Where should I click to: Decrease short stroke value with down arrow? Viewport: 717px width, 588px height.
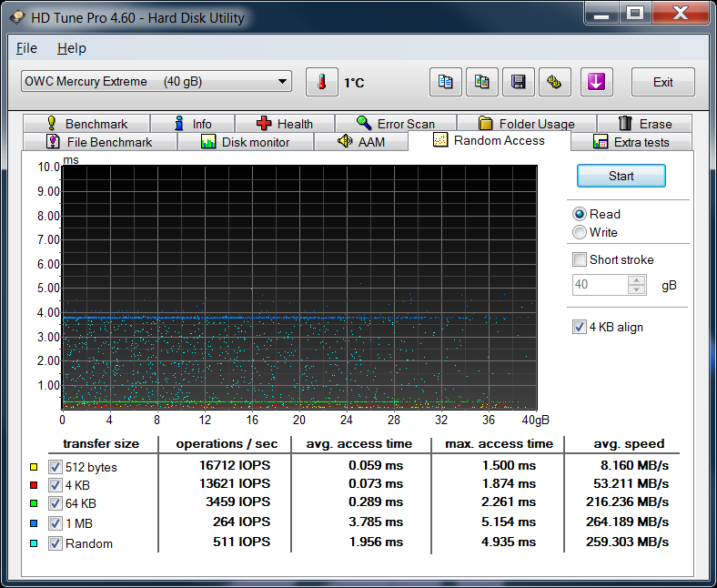pos(637,289)
